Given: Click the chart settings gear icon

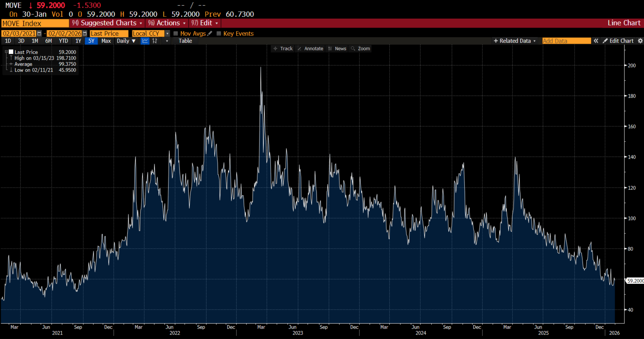Looking at the screenshot, I should tap(640, 41).
